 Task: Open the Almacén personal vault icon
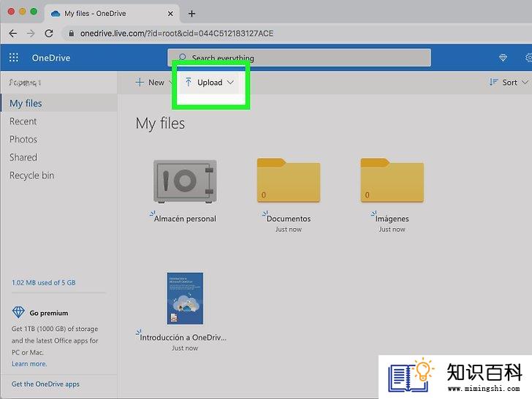point(185,181)
